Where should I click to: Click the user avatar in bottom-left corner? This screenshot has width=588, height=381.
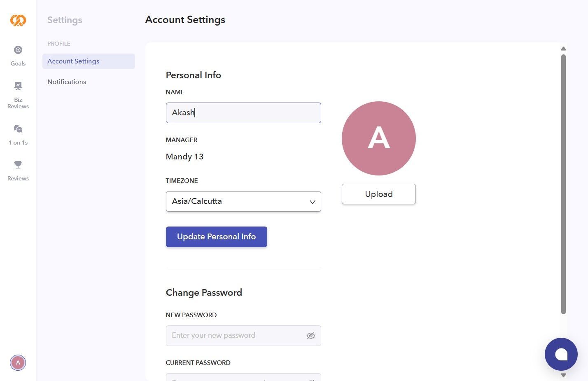click(18, 363)
